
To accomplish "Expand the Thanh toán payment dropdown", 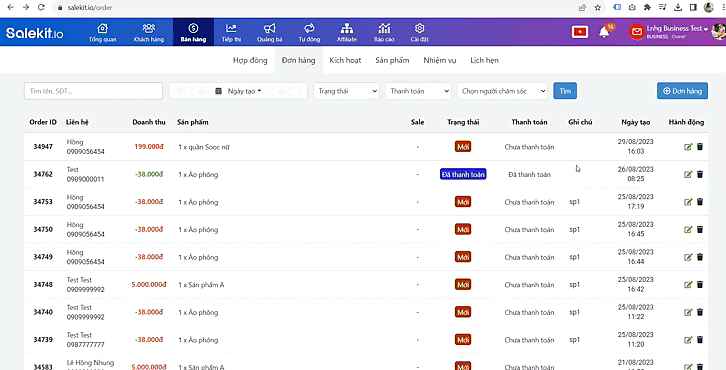I will [x=418, y=91].
